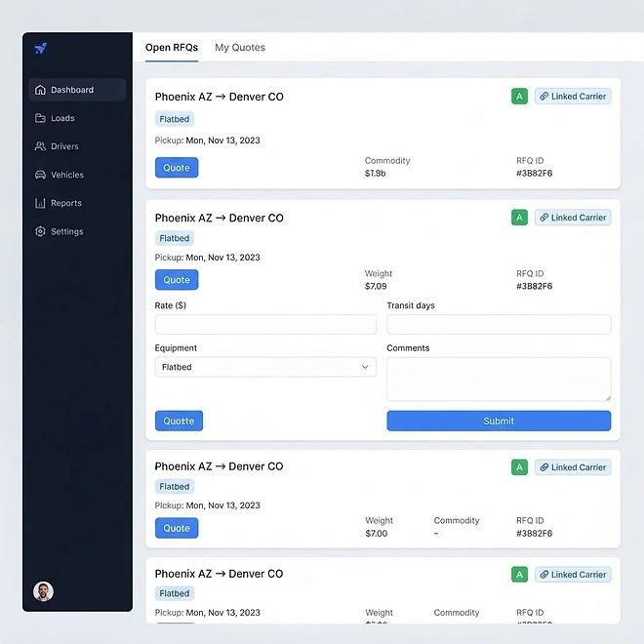Click link icon in expanded card's Linked Carrier
The height and width of the screenshot is (644, 644).
click(x=543, y=218)
